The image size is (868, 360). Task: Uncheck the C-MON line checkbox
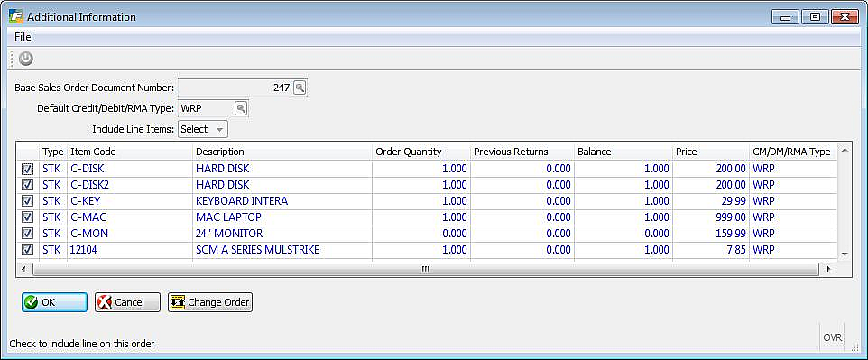tap(28, 234)
